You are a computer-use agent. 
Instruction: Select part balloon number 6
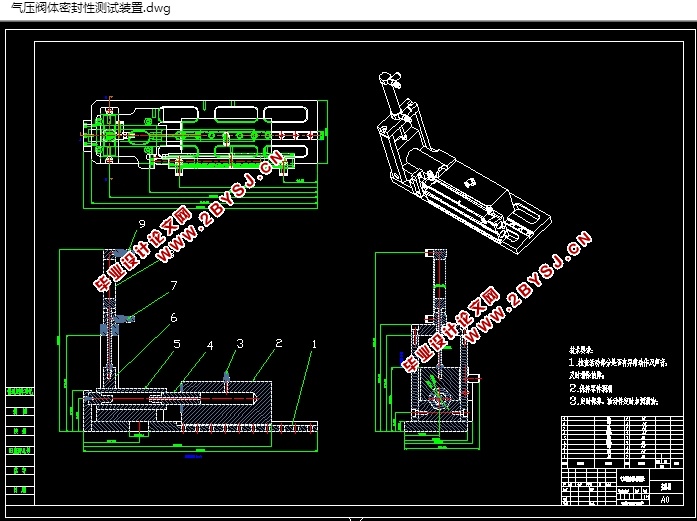click(x=173, y=318)
